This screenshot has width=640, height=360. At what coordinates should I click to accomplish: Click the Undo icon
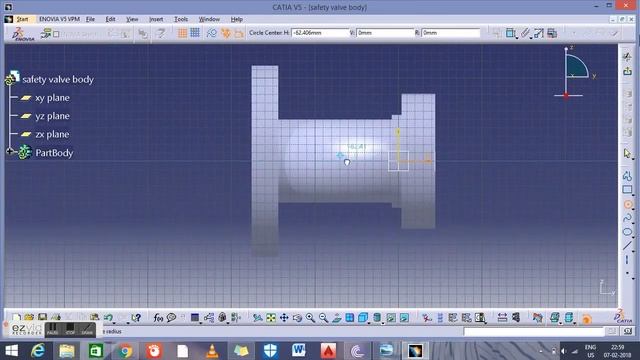[x=108, y=318]
